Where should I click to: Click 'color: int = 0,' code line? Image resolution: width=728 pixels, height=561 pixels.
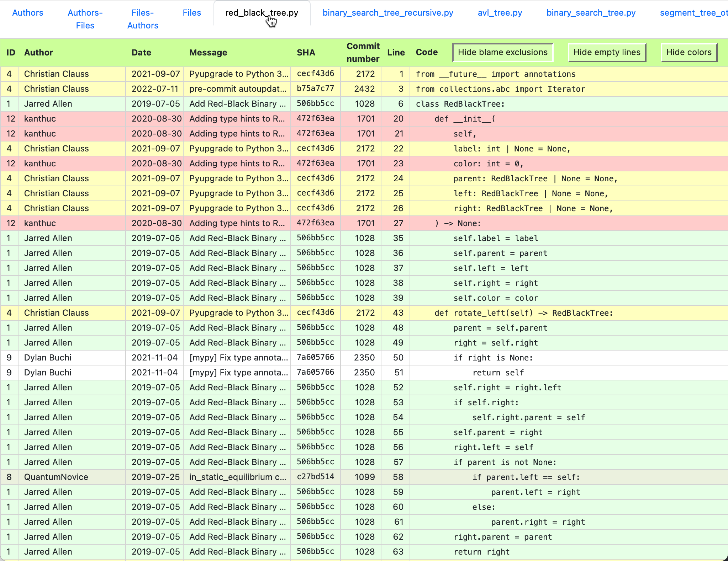tap(489, 164)
